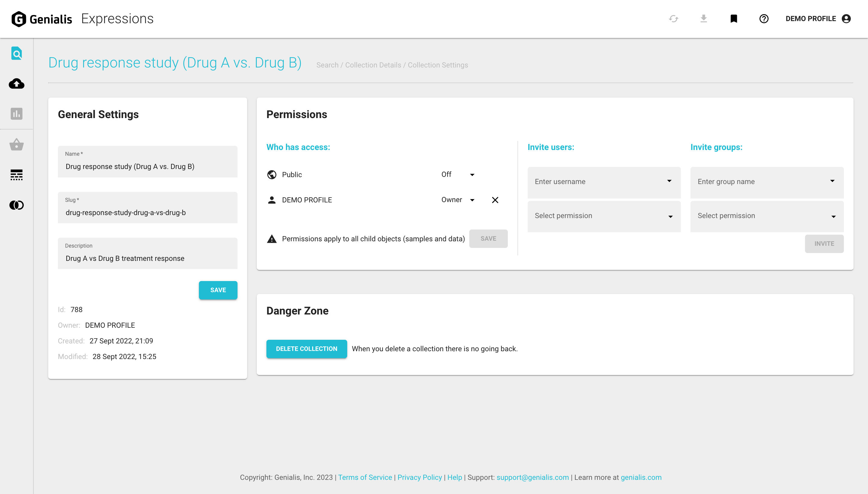868x494 pixels.
Task: Select the sample basket icon
Action: (16, 145)
